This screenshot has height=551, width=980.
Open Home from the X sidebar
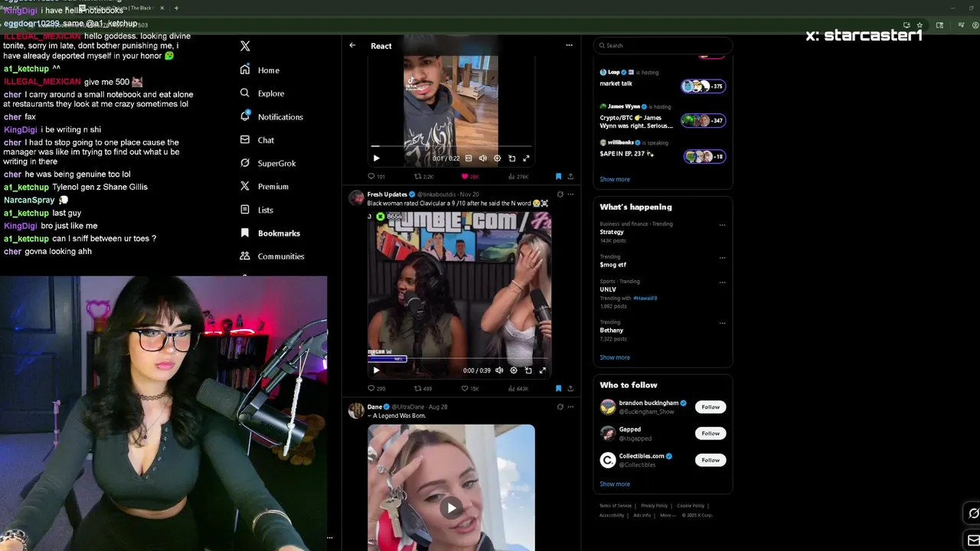click(260, 70)
